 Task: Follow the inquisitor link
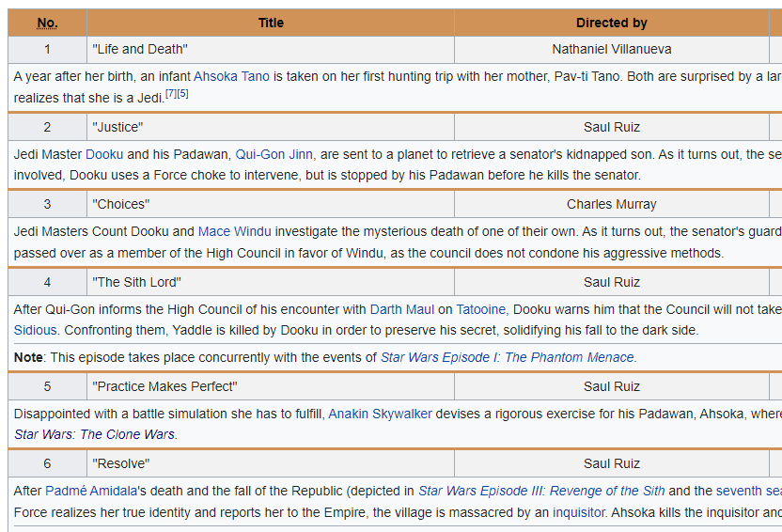[x=579, y=512]
